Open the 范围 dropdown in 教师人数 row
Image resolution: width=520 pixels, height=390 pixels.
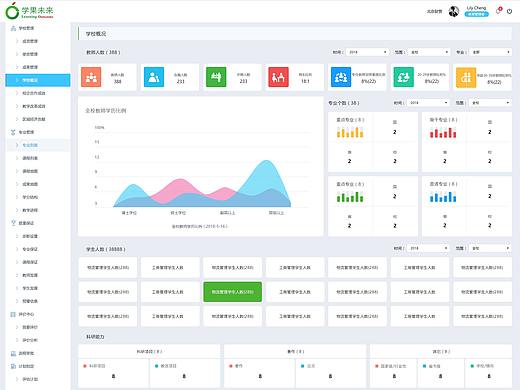click(x=429, y=52)
